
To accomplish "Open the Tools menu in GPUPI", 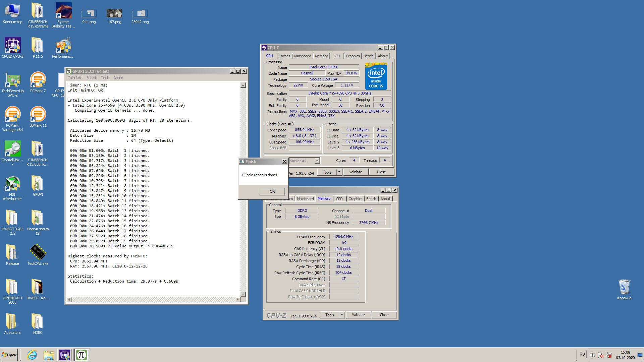I will 105,78.
